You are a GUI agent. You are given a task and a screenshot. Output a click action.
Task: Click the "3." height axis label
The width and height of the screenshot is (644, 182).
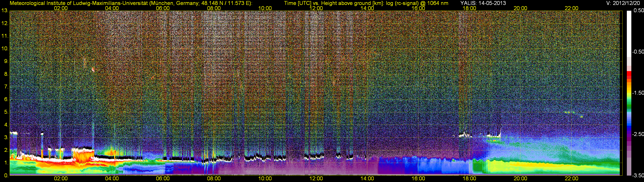6,138
